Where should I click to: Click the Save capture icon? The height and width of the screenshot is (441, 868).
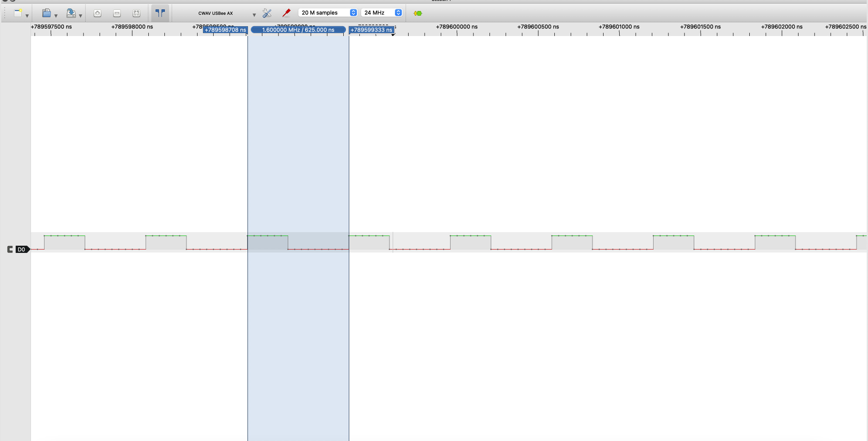(71, 13)
